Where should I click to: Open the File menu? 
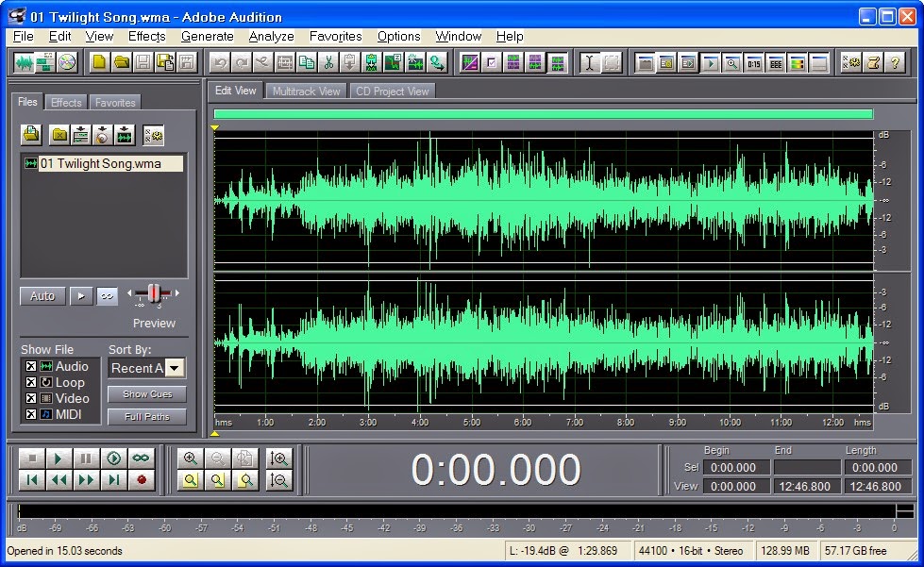[x=23, y=37]
